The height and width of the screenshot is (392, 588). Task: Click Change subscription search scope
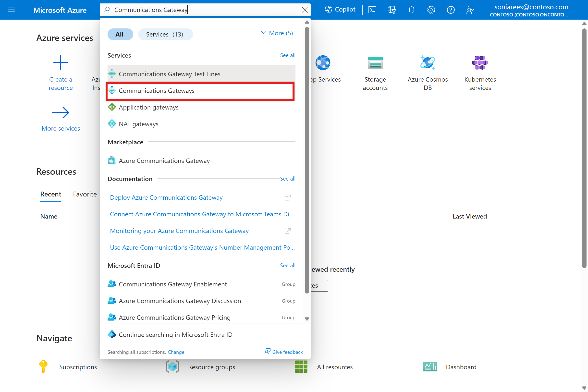coord(175,351)
